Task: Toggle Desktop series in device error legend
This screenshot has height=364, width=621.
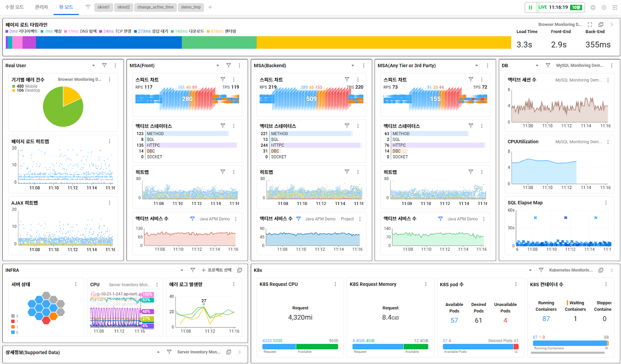Action: tap(26, 90)
